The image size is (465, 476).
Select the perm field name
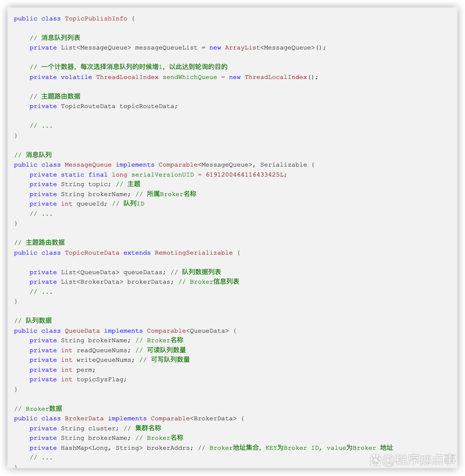[x=86, y=370]
